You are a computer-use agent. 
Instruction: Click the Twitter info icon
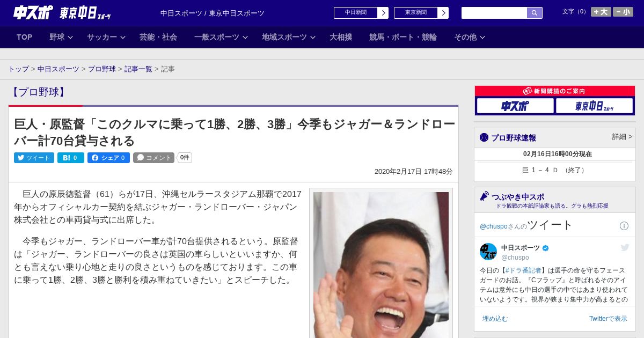pos(624,226)
